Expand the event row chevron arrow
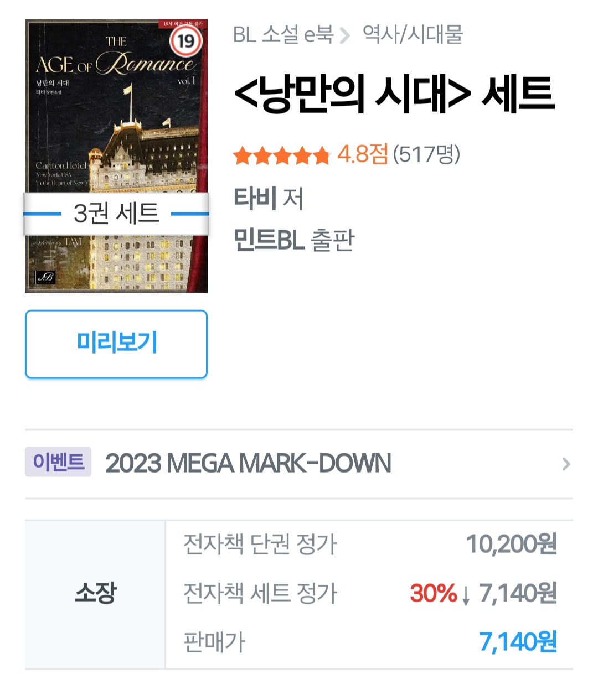 coord(565,464)
